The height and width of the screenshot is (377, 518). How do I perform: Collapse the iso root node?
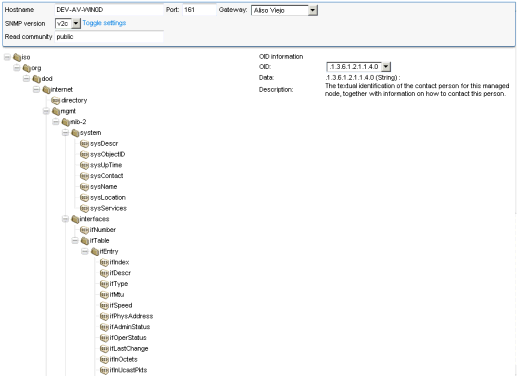[x=7, y=57]
